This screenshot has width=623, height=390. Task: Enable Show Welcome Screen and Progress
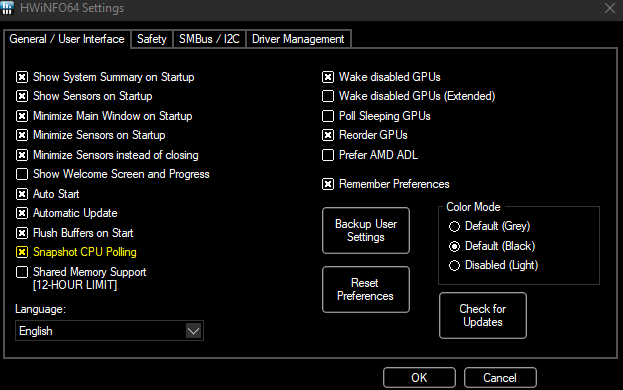[x=22, y=174]
